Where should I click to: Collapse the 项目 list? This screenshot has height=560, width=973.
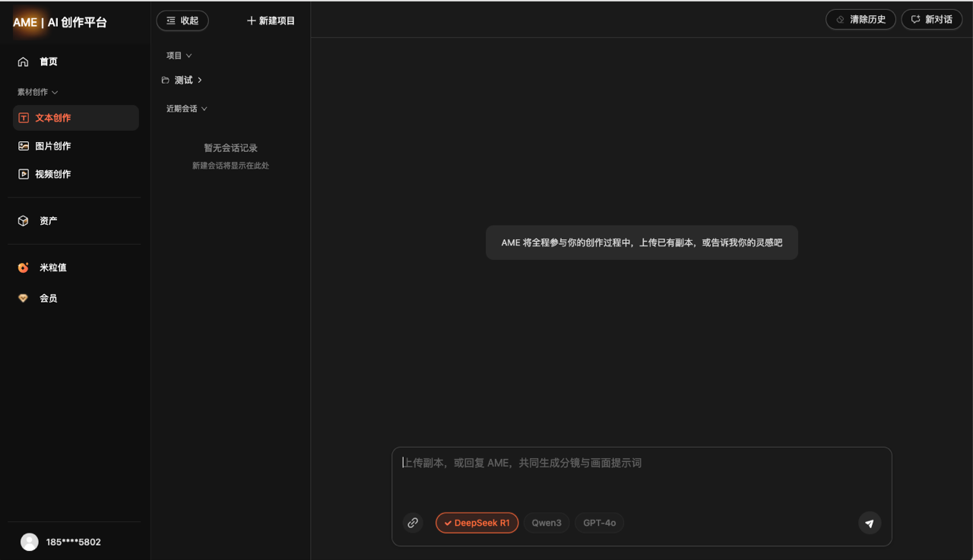click(x=179, y=55)
